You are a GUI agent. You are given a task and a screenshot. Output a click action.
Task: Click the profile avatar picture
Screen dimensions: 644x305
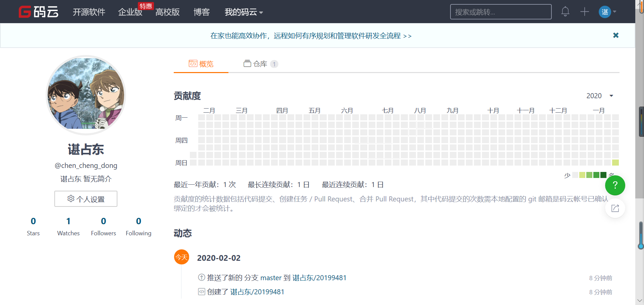tap(86, 95)
